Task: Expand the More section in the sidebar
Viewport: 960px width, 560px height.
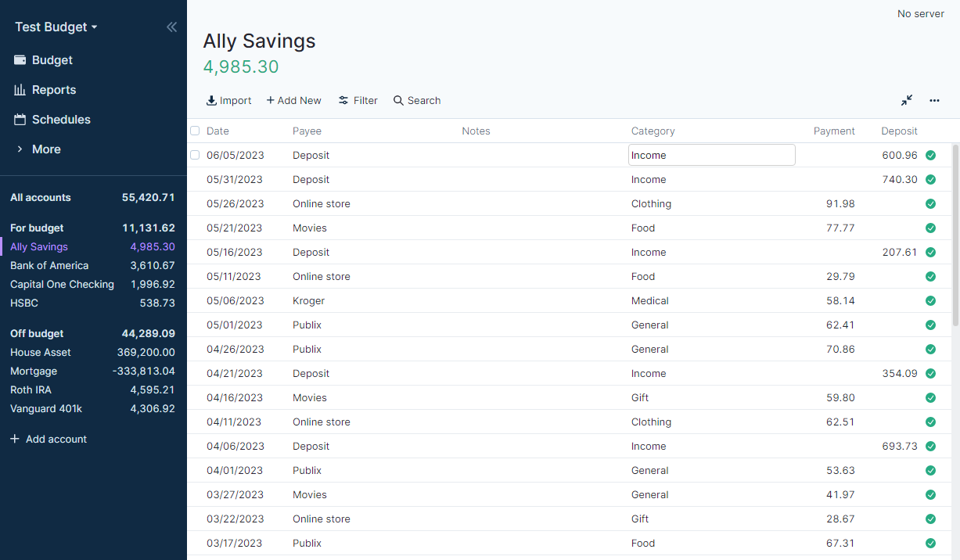Action: pyautogui.click(x=45, y=149)
